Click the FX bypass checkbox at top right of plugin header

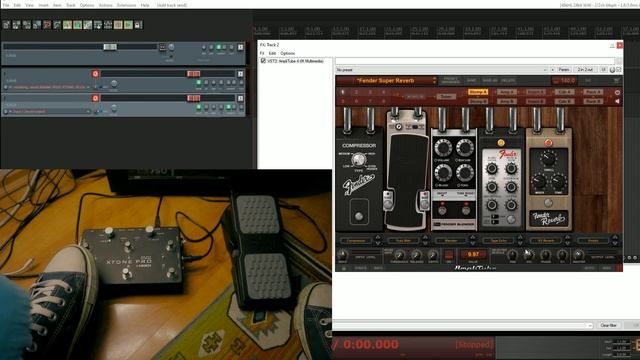[x=619, y=70]
